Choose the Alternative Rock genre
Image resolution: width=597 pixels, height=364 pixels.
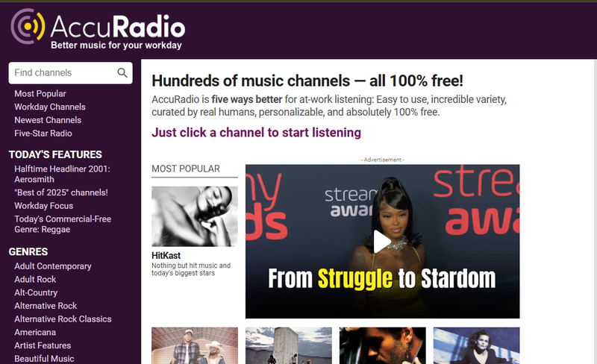click(46, 306)
